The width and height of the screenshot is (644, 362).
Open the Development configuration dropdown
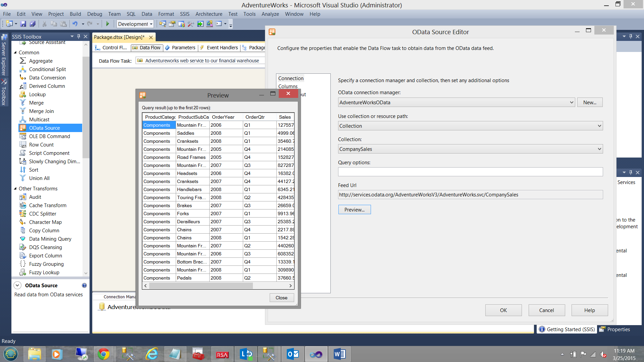pyautogui.click(x=151, y=24)
